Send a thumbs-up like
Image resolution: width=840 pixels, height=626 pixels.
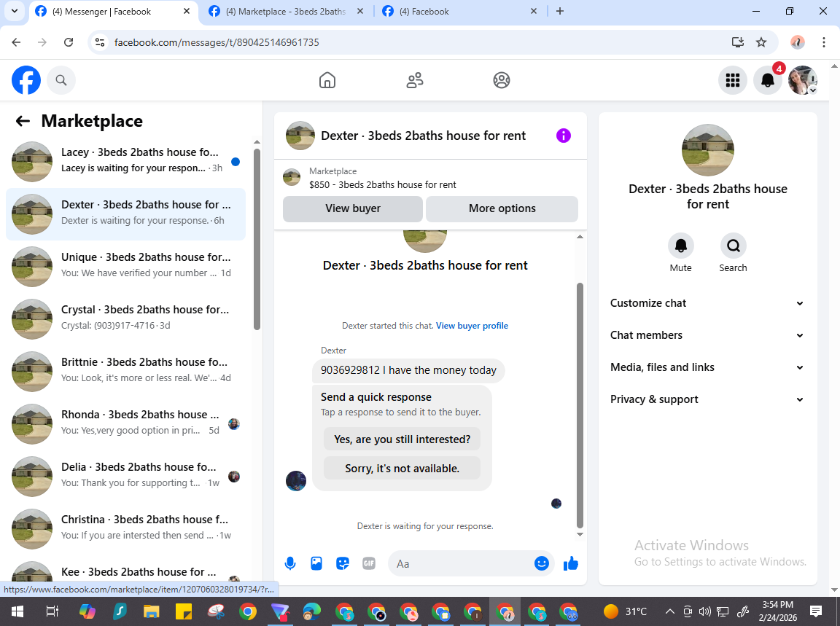pyautogui.click(x=571, y=563)
